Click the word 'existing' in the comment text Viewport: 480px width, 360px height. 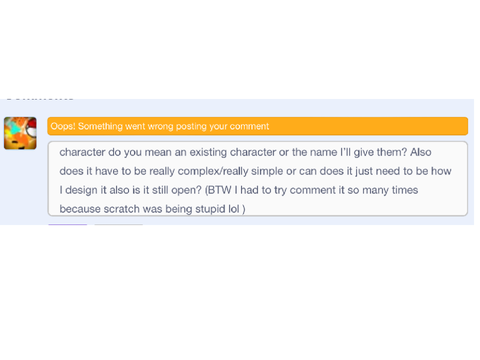(208, 152)
